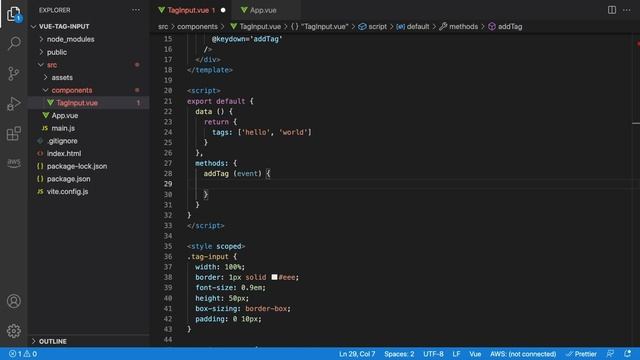Click the <style scoped> tag line
The height and width of the screenshot is (360, 640).
(x=216, y=246)
